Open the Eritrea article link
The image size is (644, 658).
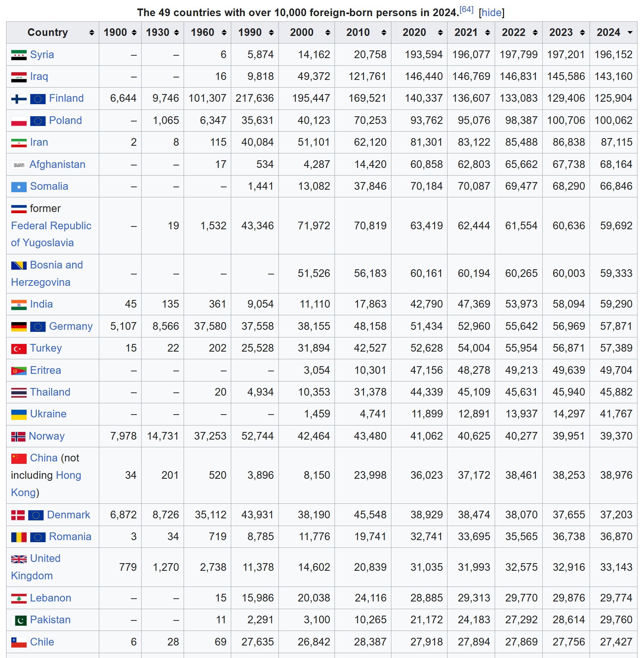[x=46, y=370]
